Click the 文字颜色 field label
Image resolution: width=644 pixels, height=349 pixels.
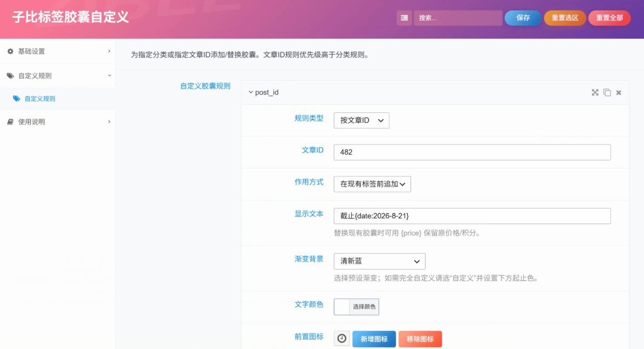(x=309, y=305)
